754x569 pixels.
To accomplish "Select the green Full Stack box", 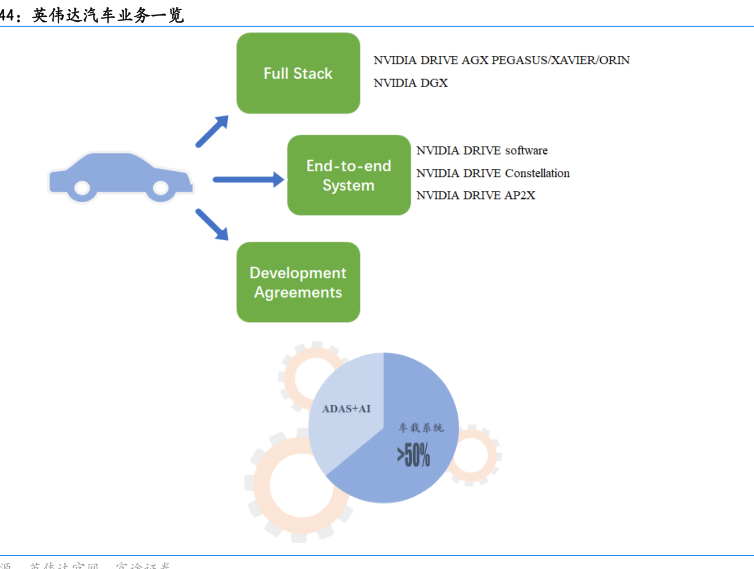I will pyautogui.click(x=298, y=73).
